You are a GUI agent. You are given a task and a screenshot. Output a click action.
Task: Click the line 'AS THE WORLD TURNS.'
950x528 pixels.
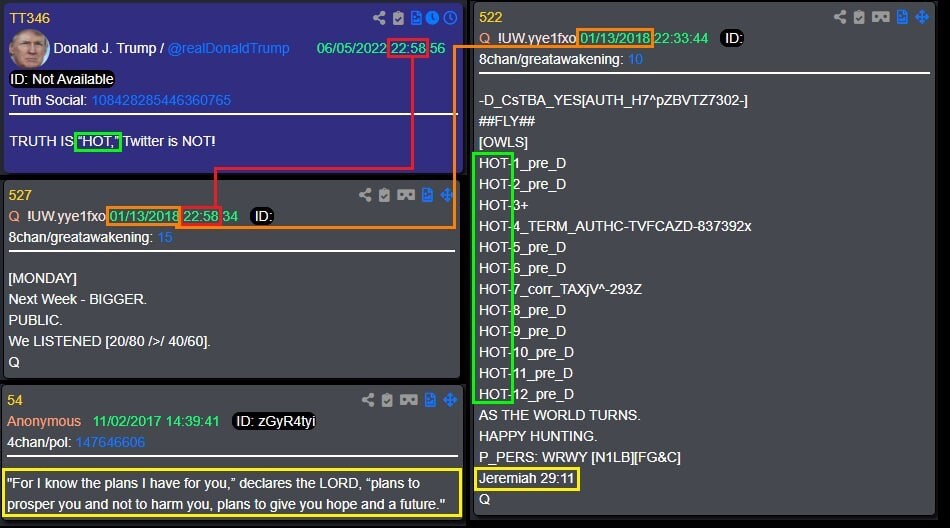click(x=559, y=415)
